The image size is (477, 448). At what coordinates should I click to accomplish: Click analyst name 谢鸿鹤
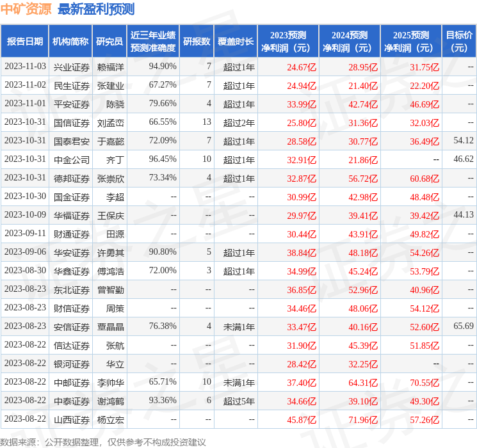point(111,401)
